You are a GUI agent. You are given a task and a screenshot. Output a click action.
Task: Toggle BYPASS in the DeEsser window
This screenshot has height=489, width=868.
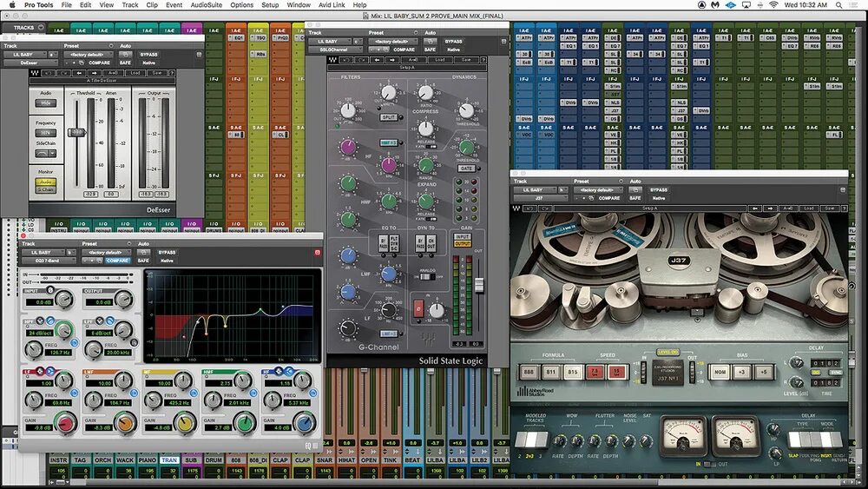click(149, 55)
